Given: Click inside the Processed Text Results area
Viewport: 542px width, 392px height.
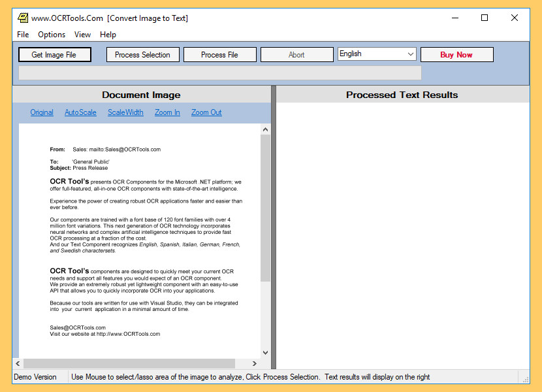Looking at the screenshot, I should coord(403,235).
